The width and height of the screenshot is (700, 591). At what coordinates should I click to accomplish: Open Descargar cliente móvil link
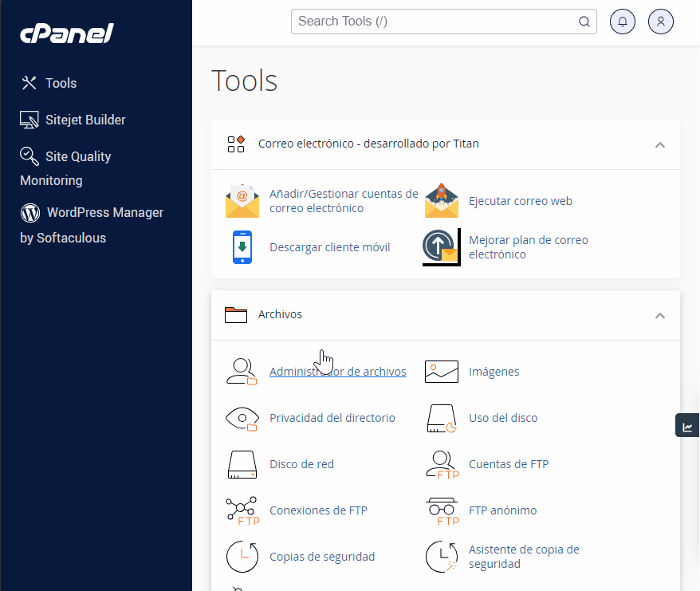coord(330,247)
